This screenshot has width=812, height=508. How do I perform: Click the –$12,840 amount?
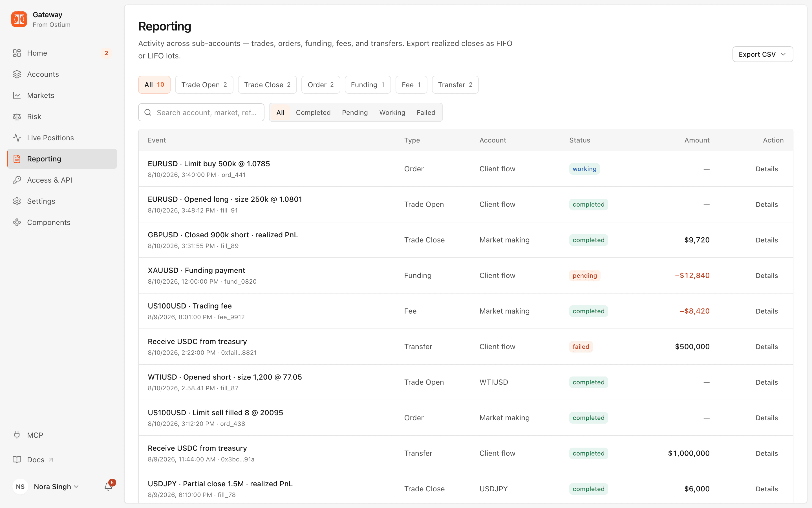692,275
